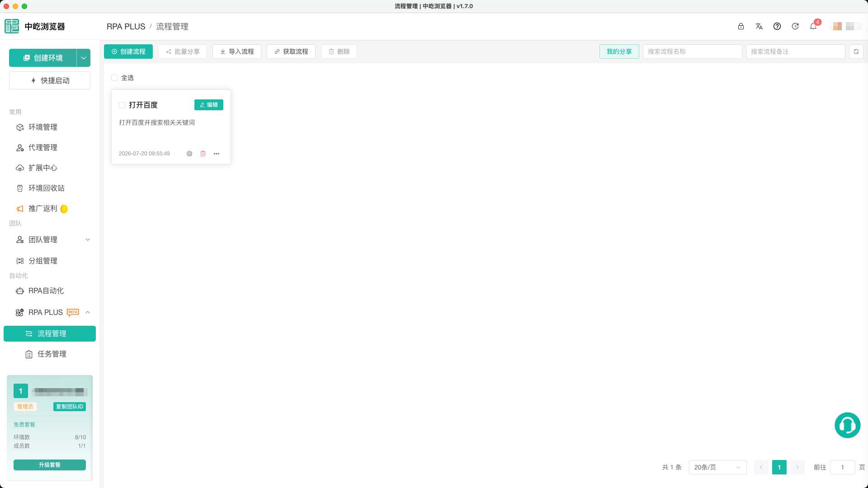Open the help question-mark icon
The height and width of the screenshot is (488, 868).
click(777, 27)
